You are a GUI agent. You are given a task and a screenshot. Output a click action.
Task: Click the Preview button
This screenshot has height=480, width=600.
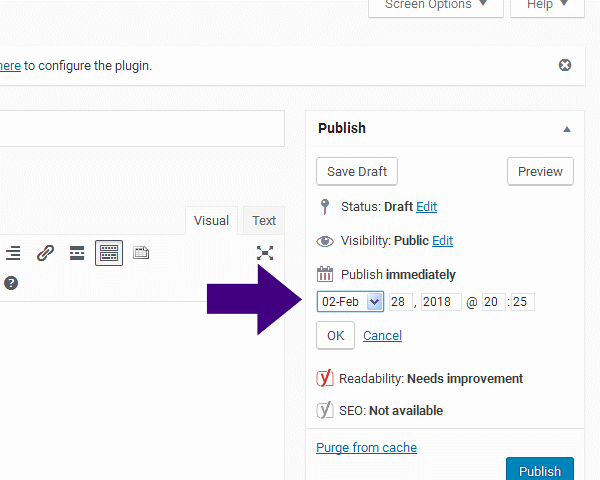(x=540, y=171)
